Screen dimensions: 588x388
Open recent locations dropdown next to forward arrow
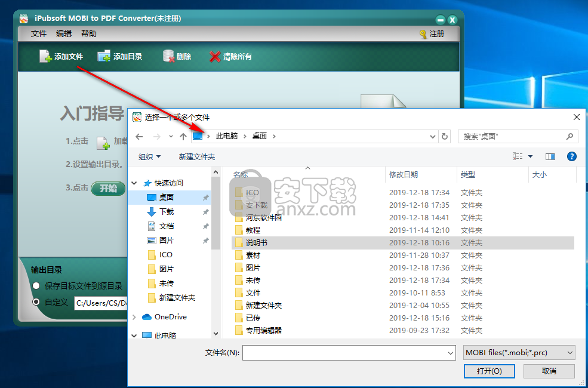click(x=171, y=137)
